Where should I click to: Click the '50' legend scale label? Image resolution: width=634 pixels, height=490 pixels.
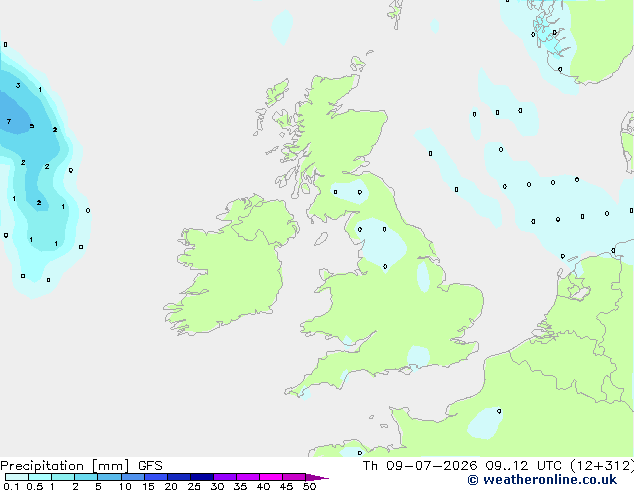[x=309, y=486]
